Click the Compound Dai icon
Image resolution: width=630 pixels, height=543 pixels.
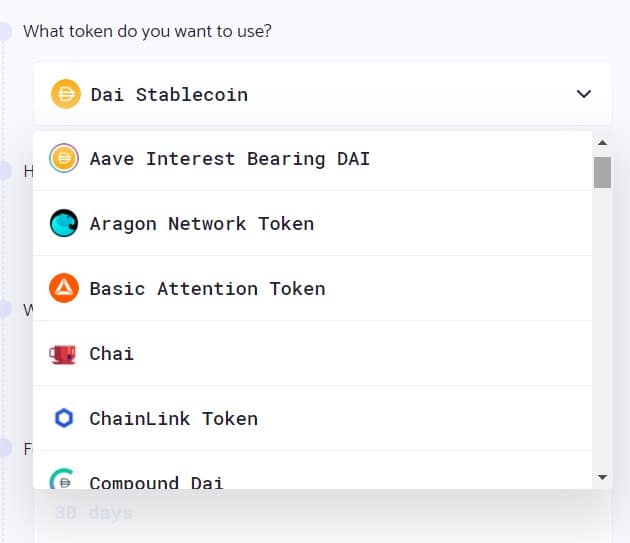[62, 479]
